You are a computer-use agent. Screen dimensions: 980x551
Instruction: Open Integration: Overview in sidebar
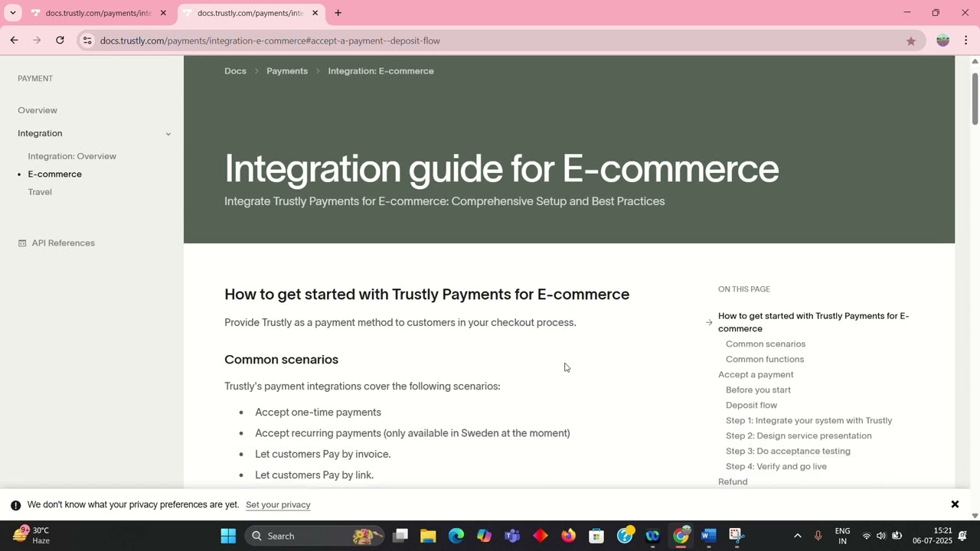click(x=72, y=156)
